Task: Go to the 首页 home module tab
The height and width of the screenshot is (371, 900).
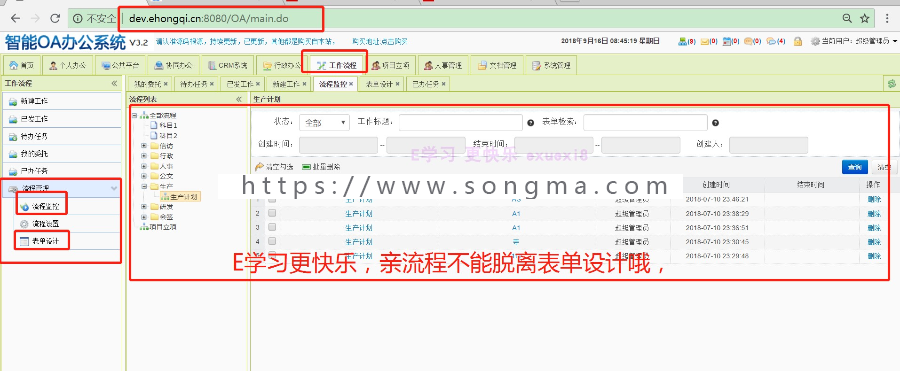Action: click(x=21, y=65)
